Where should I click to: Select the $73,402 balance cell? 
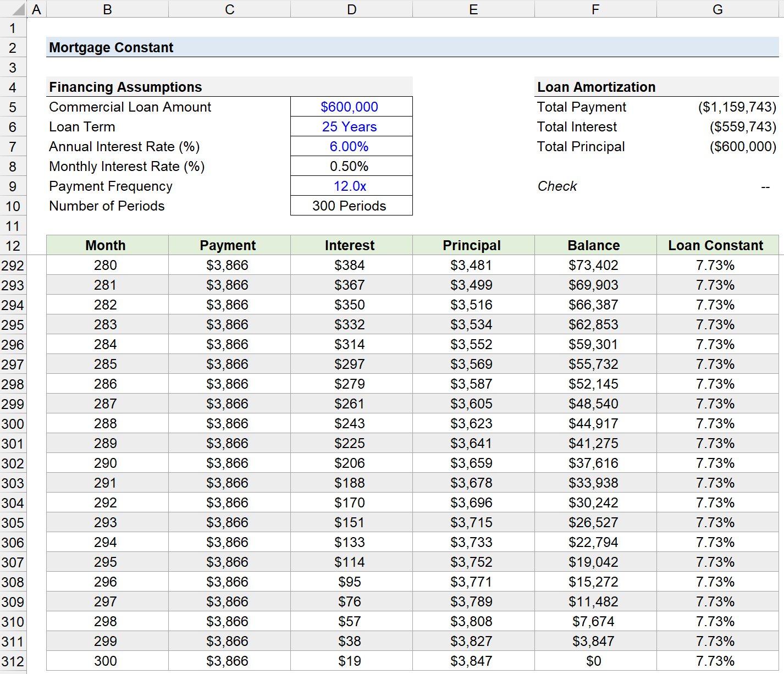tap(596, 266)
